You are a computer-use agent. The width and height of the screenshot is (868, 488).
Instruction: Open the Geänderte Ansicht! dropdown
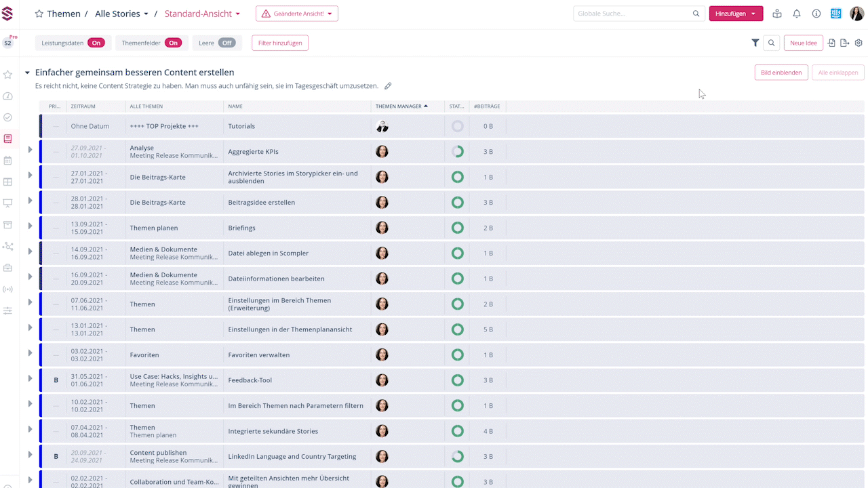tap(296, 14)
